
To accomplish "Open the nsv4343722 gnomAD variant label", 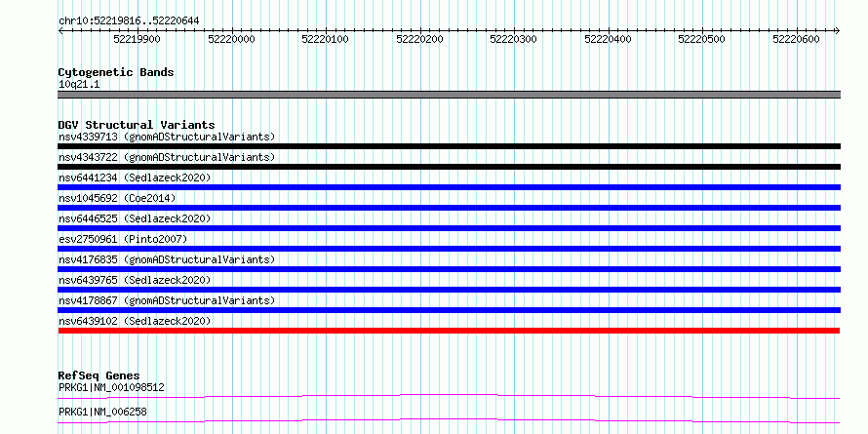I will click(167, 157).
